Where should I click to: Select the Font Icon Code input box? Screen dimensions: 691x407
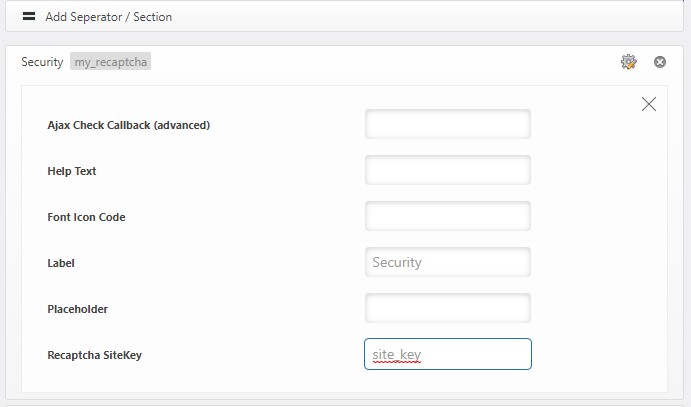pos(447,217)
